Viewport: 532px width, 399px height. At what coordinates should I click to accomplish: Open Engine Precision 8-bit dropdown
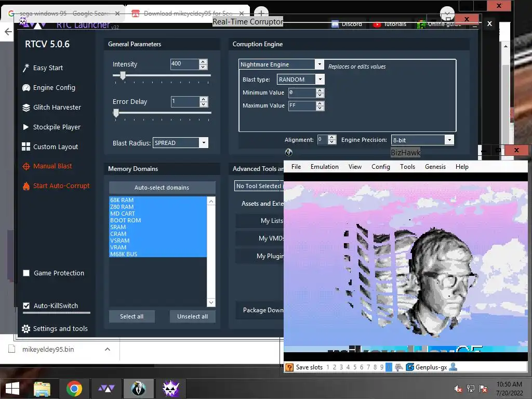pyautogui.click(x=449, y=140)
